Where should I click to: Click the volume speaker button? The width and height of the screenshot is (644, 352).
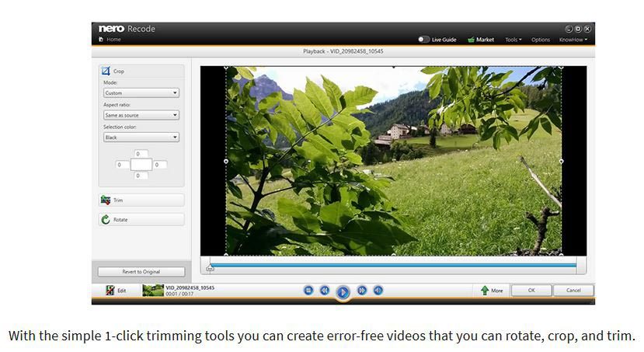coord(378,291)
